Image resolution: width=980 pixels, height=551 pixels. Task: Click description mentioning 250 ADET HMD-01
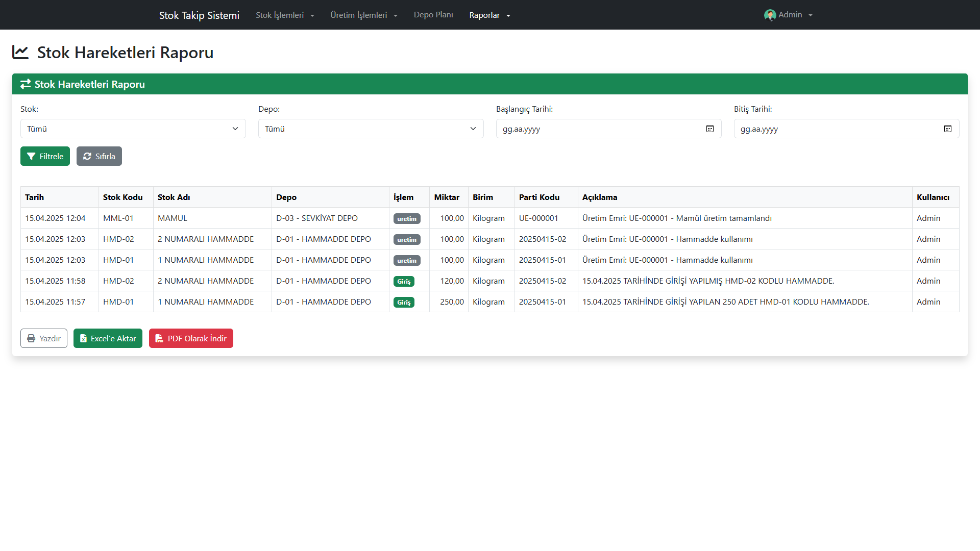[745, 302]
